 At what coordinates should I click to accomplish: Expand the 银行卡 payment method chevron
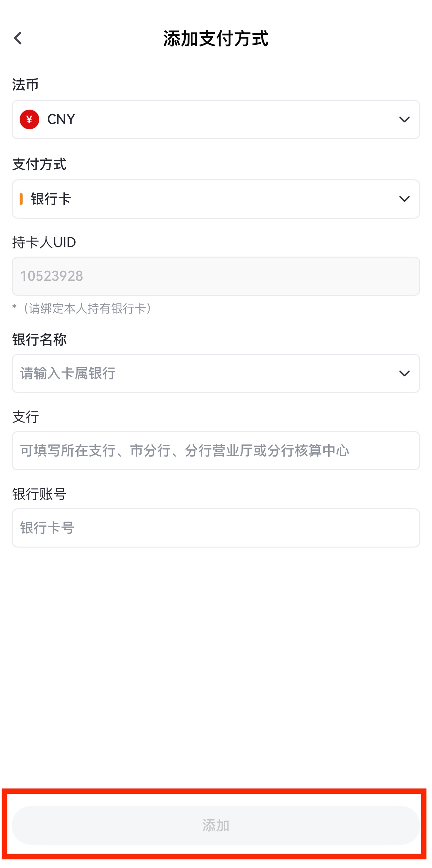click(x=404, y=199)
